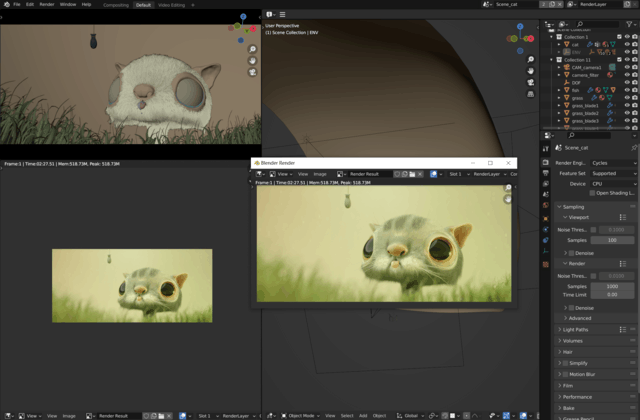This screenshot has width=640, height=420.
Task: Click the Image menu in bottom-left editor
Action: point(70,415)
